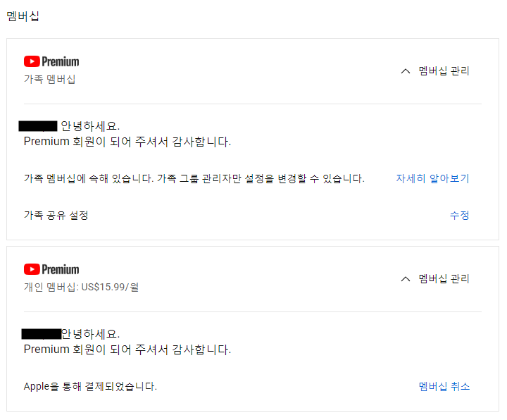Click 멤버십 관리 on the individual membership card
The height and width of the screenshot is (420, 507).
(x=444, y=278)
